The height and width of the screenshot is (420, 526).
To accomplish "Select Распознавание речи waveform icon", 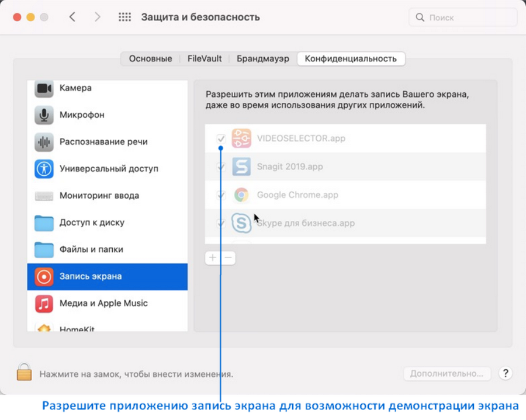I will (44, 142).
